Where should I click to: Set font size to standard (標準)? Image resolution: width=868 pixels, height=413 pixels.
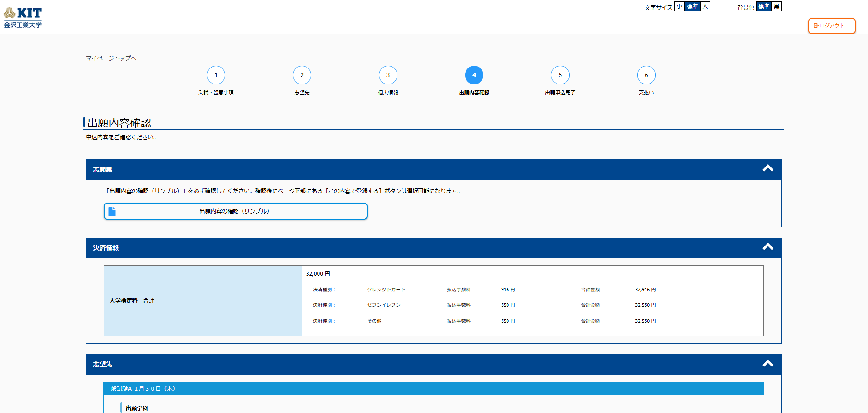tap(692, 6)
